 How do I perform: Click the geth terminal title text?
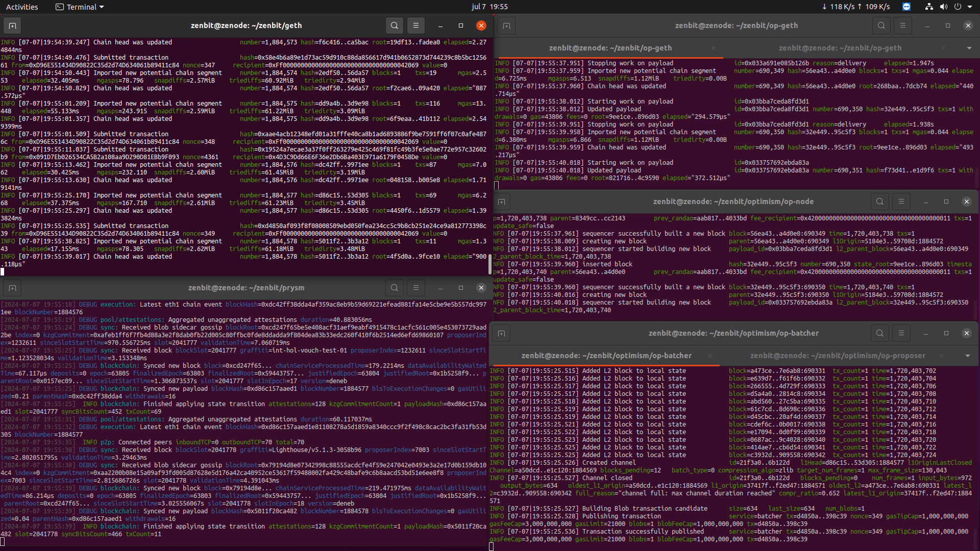[x=246, y=26]
